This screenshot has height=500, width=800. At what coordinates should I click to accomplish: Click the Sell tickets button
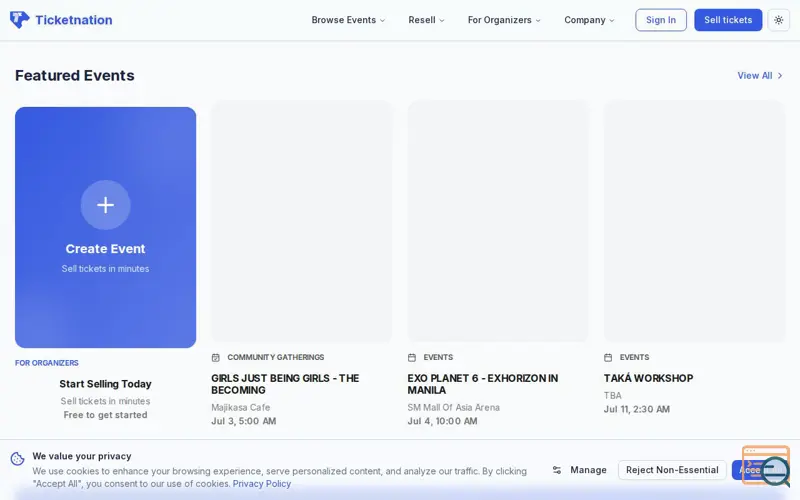click(x=728, y=20)
